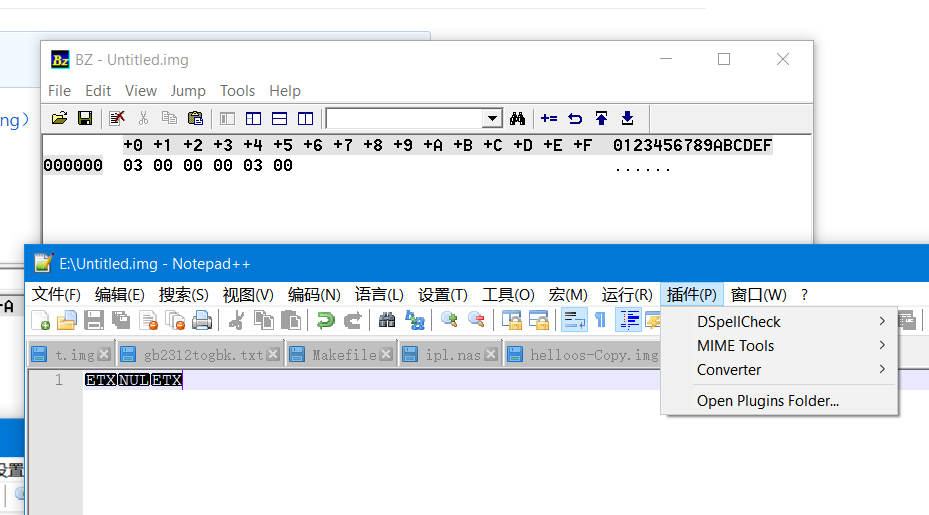
Task: Open the Help menu in BZ
Action: click(x=285, y=91)
